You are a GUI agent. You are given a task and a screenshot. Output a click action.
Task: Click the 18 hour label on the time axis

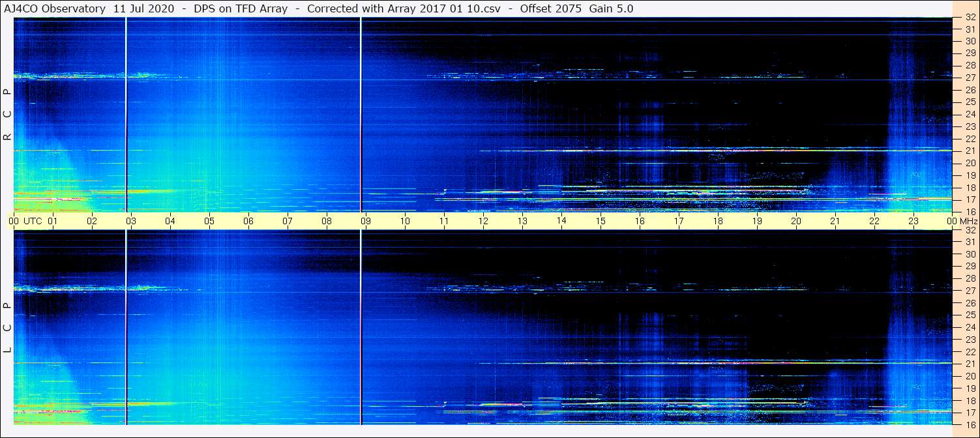718,221
